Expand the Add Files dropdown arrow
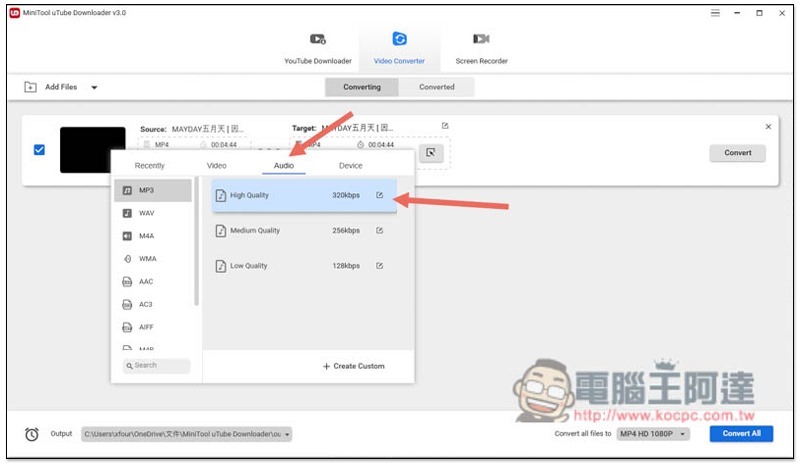The image size is (800, 464). point(94,87)
